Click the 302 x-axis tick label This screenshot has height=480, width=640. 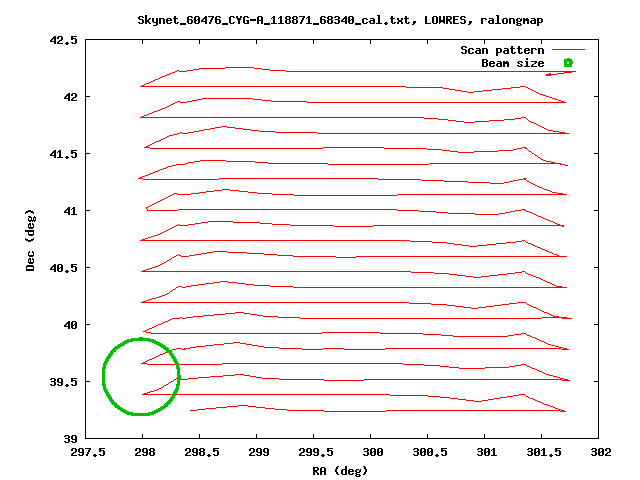(x=601, y=452)
